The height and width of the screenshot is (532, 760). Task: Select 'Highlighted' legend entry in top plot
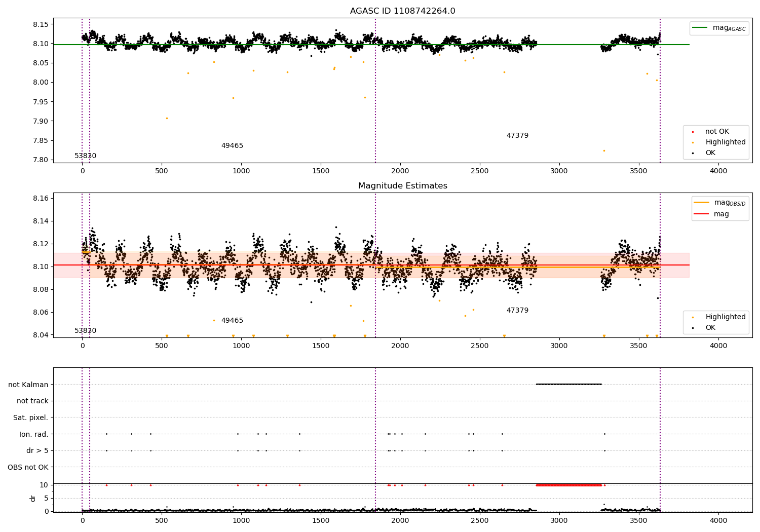[725, 142]
